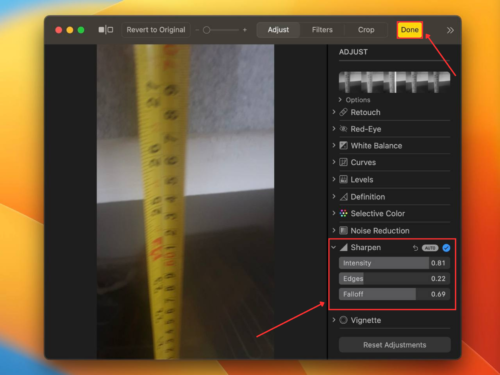Switch to the Crop tab

366,30
